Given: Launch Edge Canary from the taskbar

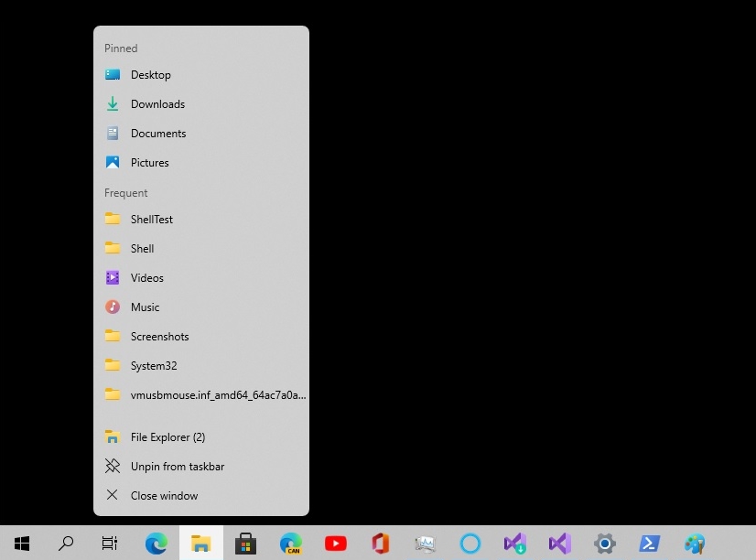Looking at the screenshot, I should click(291, 544).
